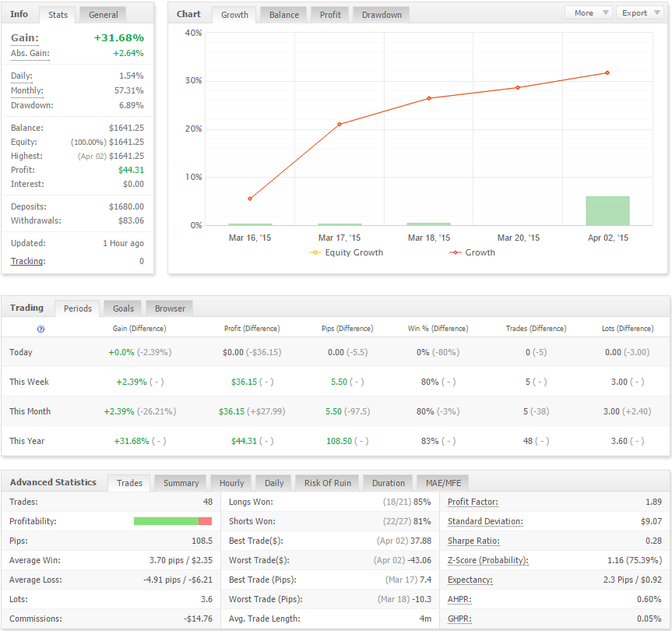Click the Mar 18 growth data point

tap(429, 98)
